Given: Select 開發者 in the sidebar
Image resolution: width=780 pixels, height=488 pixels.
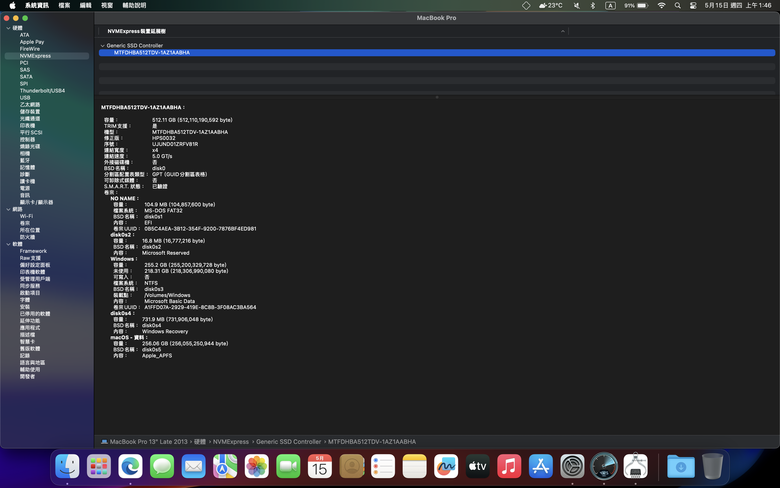Looking at the screenshot, I should (x=27, y=377).
